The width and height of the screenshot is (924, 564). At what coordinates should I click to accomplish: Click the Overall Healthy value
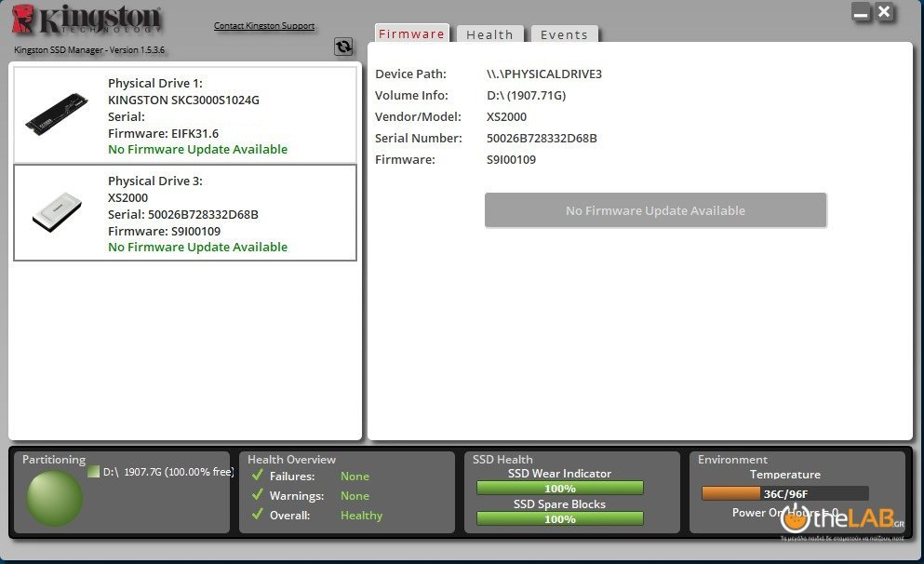[x=361, y=515]
